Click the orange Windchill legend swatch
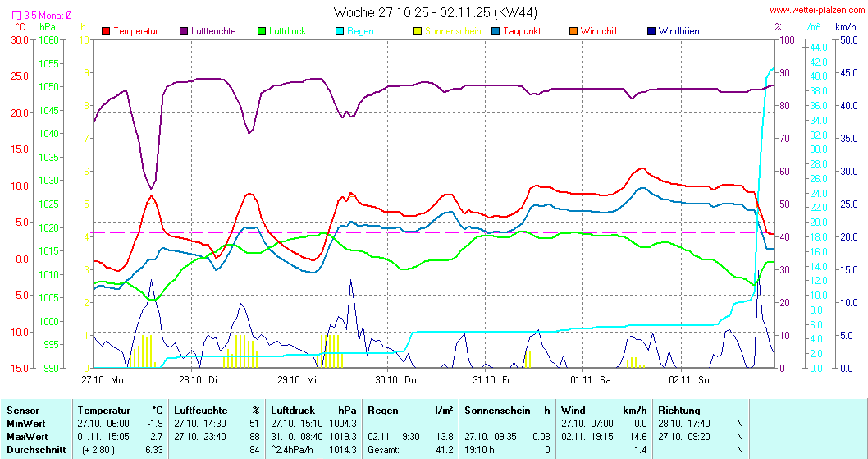868x459 pixels. tap(573, 31)
